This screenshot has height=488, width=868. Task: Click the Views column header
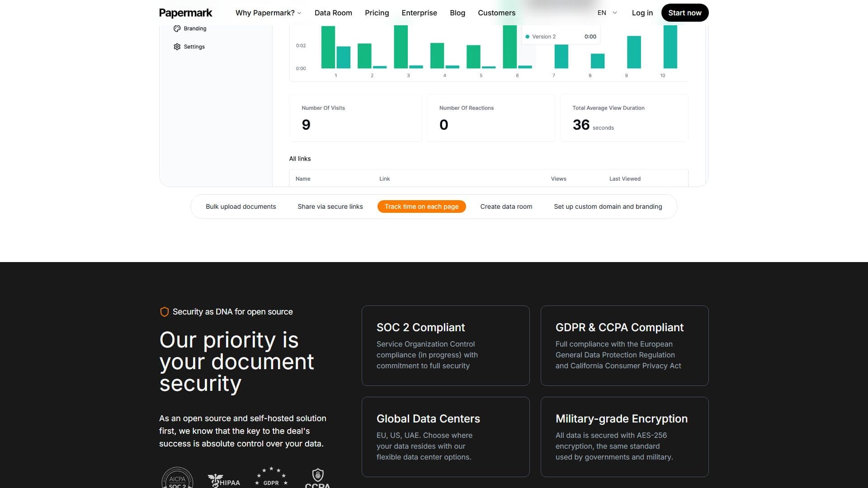558,179
